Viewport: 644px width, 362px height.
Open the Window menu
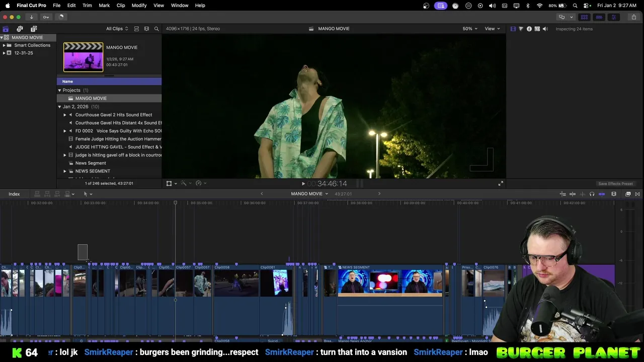click(x=180, y=6)
